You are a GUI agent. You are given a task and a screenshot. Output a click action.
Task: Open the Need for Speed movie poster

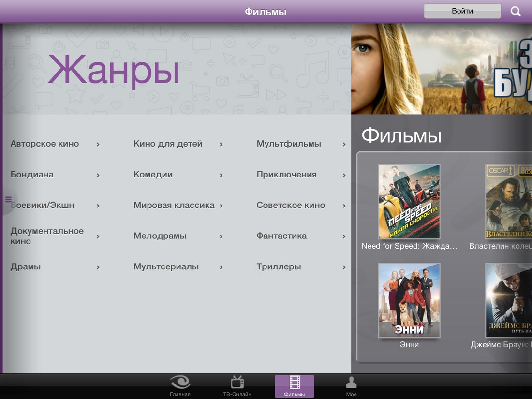pyautogui.click(x=409, y=202)
